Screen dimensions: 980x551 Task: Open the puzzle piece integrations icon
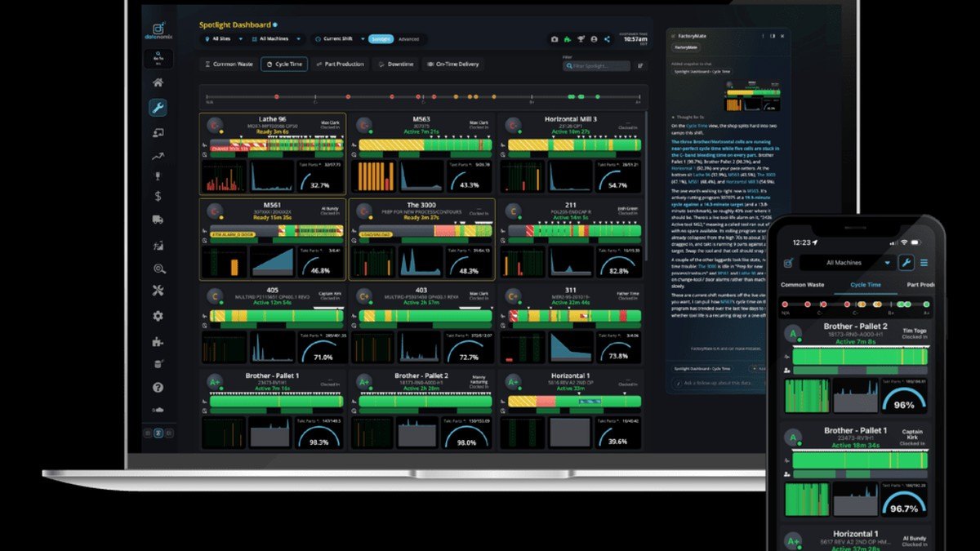[158, 340]
